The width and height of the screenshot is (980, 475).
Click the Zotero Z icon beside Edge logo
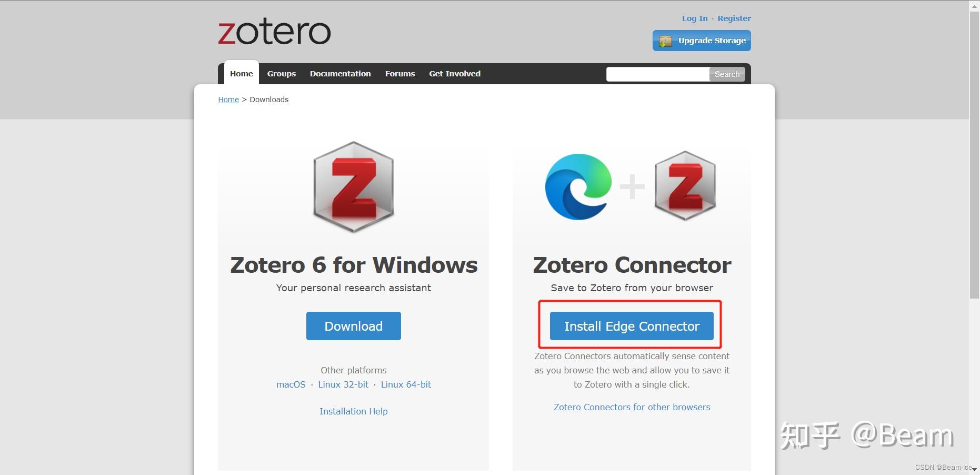pos(685,185)
